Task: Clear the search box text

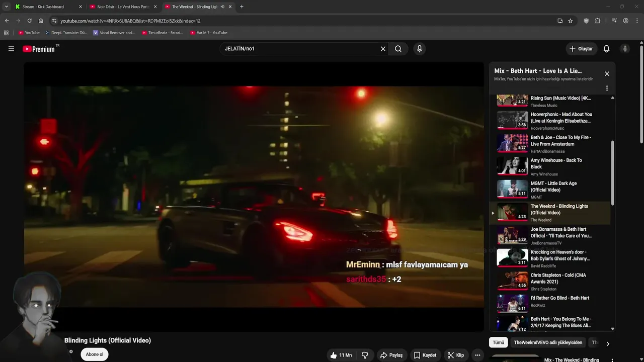Action: point(383,49)
